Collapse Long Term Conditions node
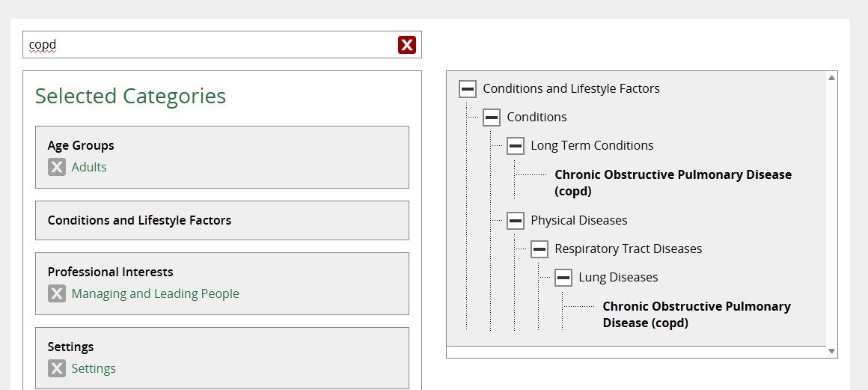The image size is (868, 390). coord(516,146)
